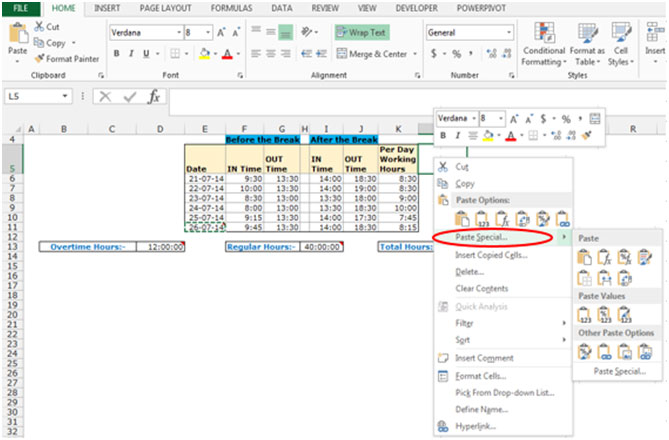Click the Paste icon in Clipboard group
This screenshot has width=669, height=440.
tap(17, 33)
